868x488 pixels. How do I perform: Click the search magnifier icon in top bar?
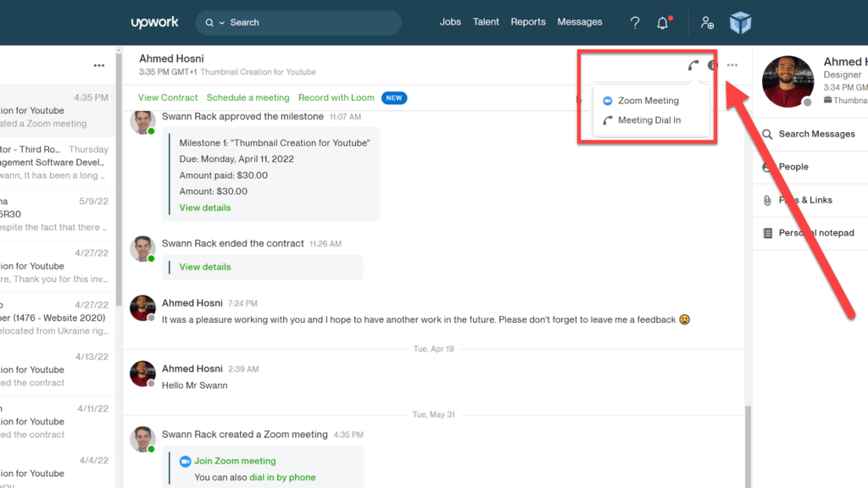(209, 23)
